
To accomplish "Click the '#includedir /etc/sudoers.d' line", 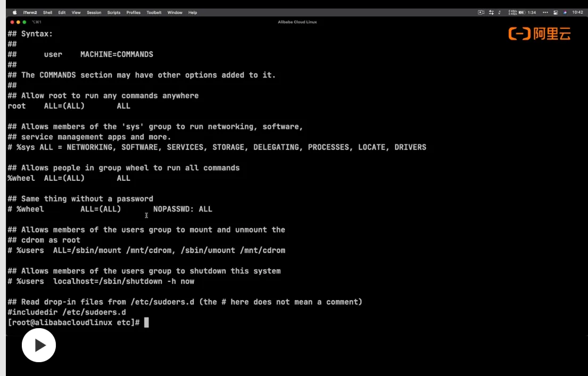I will [67, 312].
